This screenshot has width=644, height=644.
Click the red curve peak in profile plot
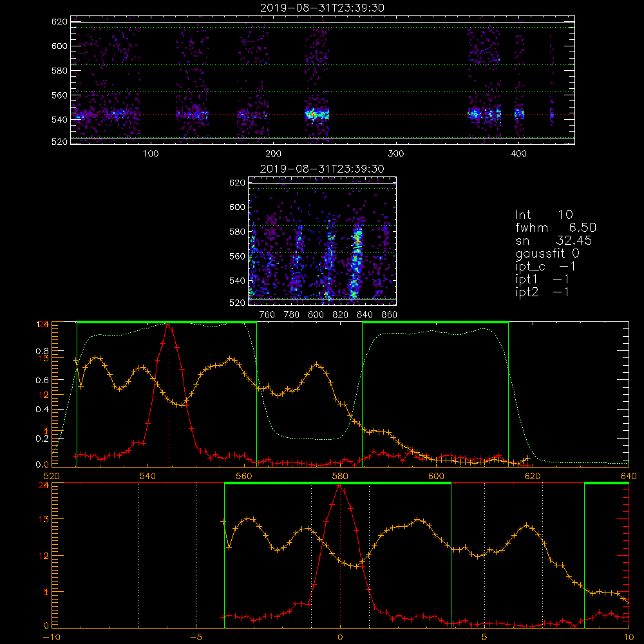tap(167, 325)
